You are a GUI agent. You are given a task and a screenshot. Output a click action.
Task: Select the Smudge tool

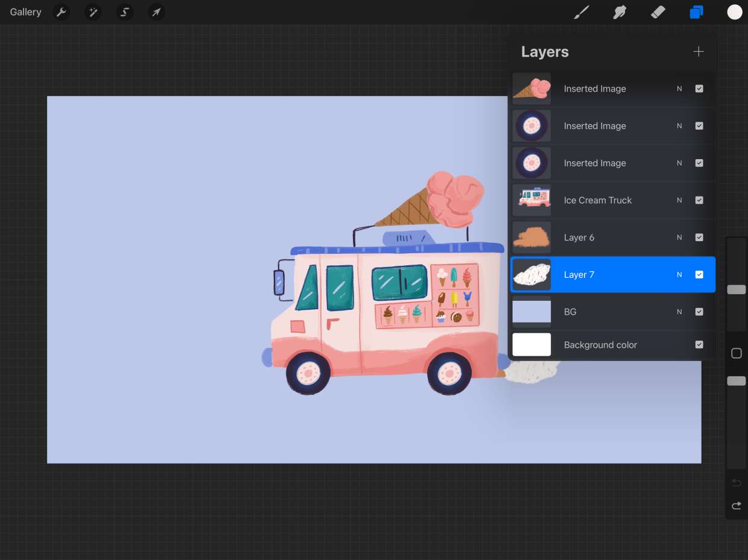pos(620,12)
